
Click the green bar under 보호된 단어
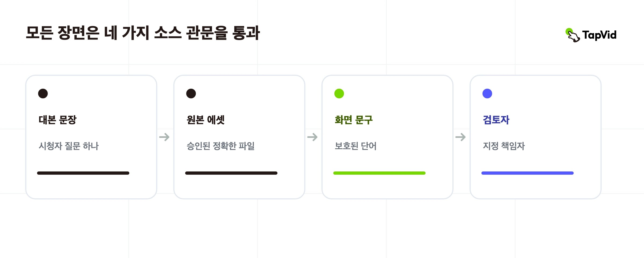click(x=379, y=173)
